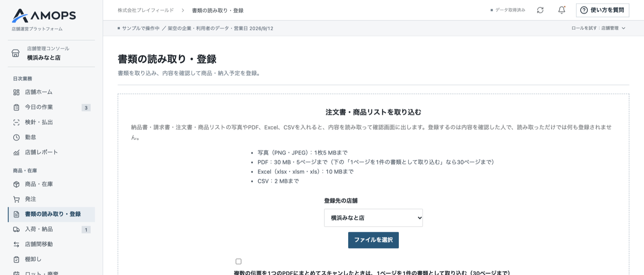Go to 検針・払出 page
Screen dimensions: 644x275
click(52, 122)
